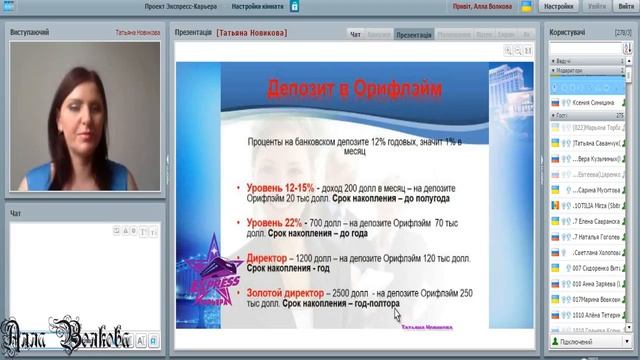Click headset icons beside 010 Анна Заряева
The height and width of the screenshot is (360, 640).
tap(565, 284)
